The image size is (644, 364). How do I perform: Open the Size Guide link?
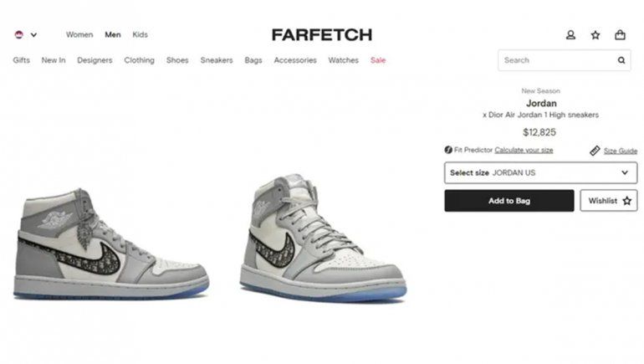click(621, 151)
